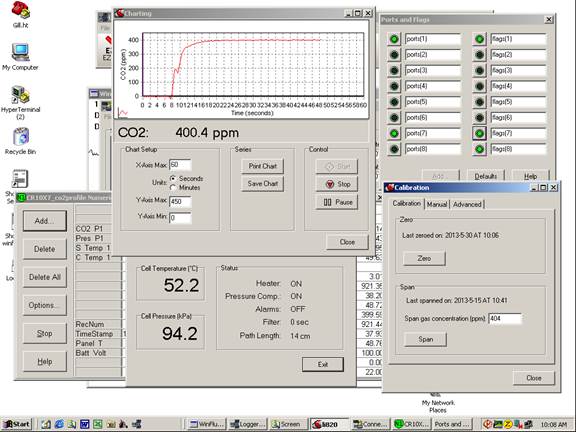Launch Excel from quick launch bar
The width and height of the screenshot is (576, 432).
97,424
